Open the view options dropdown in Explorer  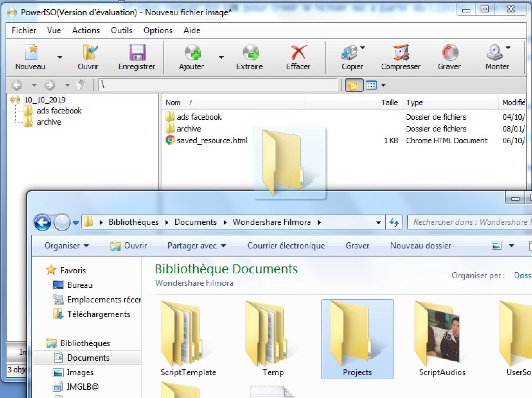pyautogui.click(x=511, y=246)
